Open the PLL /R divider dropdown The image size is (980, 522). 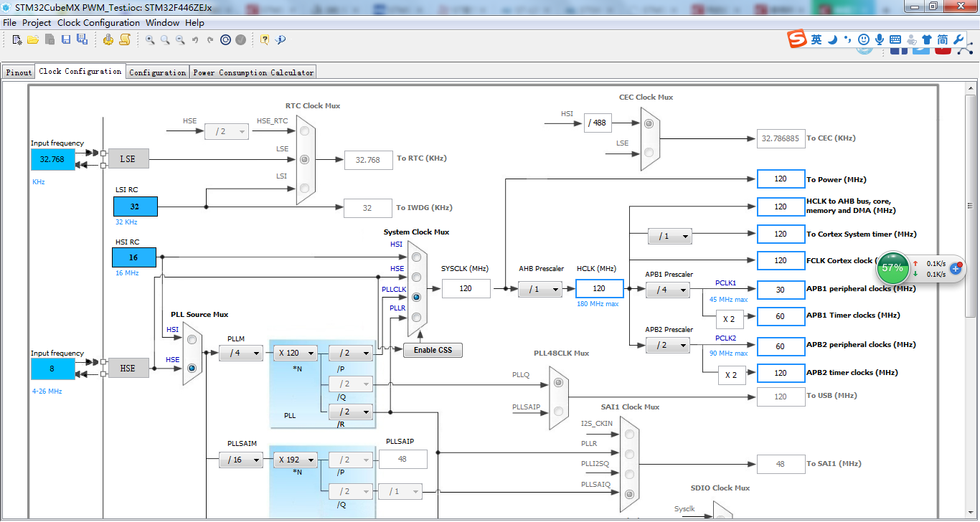pos(351,412)
